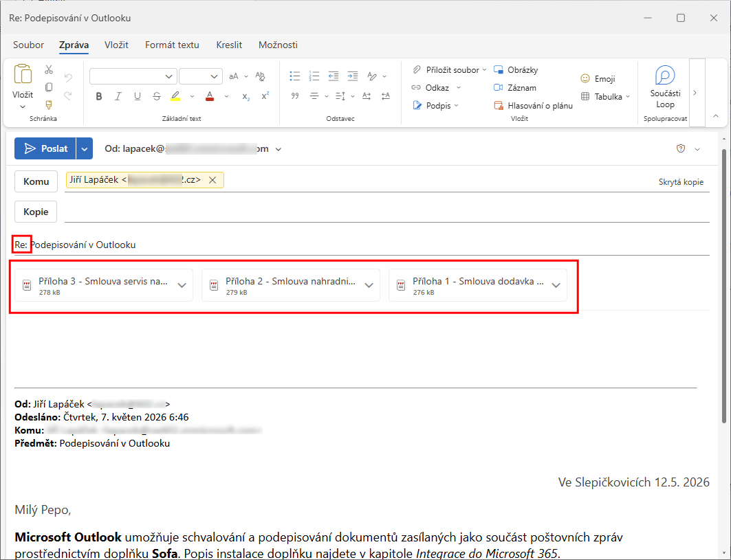Open the styles pen icon

click(372, 76)
